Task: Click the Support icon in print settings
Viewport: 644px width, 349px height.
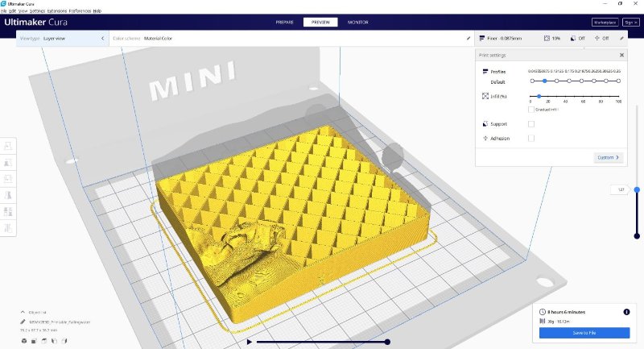Action: click(485, 124)
